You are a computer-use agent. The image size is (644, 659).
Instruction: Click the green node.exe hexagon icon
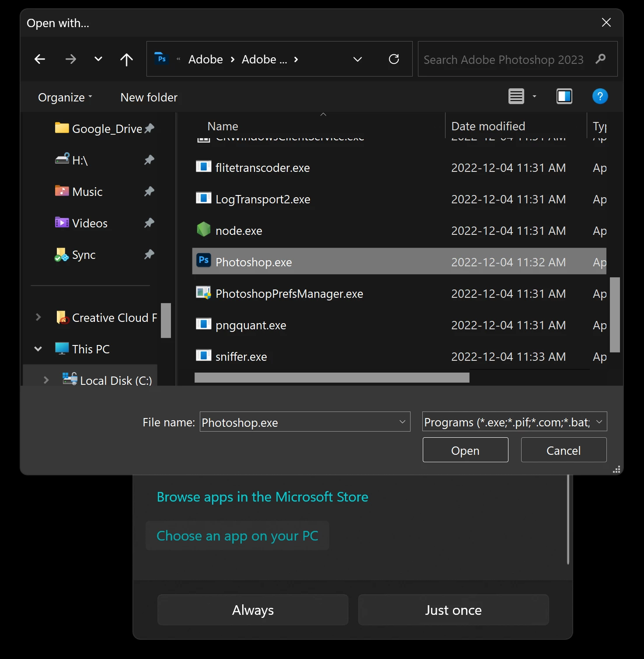point(203,229)
